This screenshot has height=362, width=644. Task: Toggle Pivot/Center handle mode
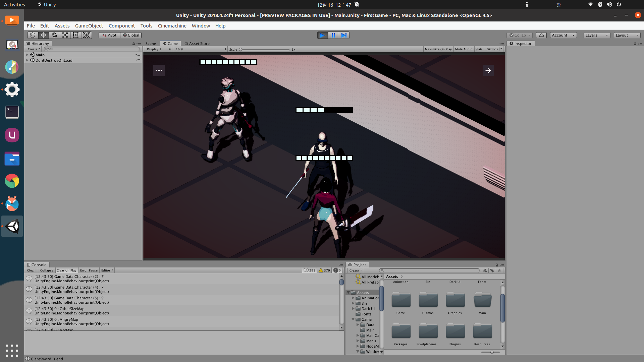point(109,35)
